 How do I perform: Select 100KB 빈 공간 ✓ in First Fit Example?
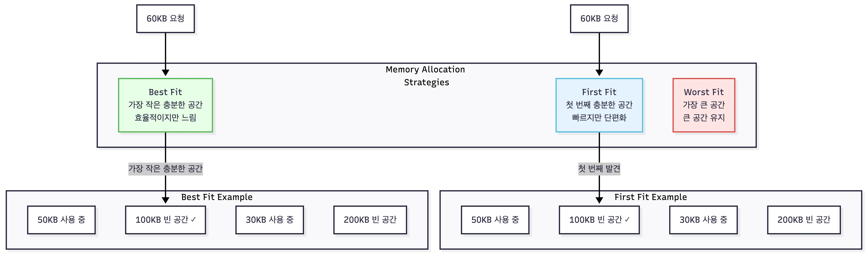tap(599, 220)
